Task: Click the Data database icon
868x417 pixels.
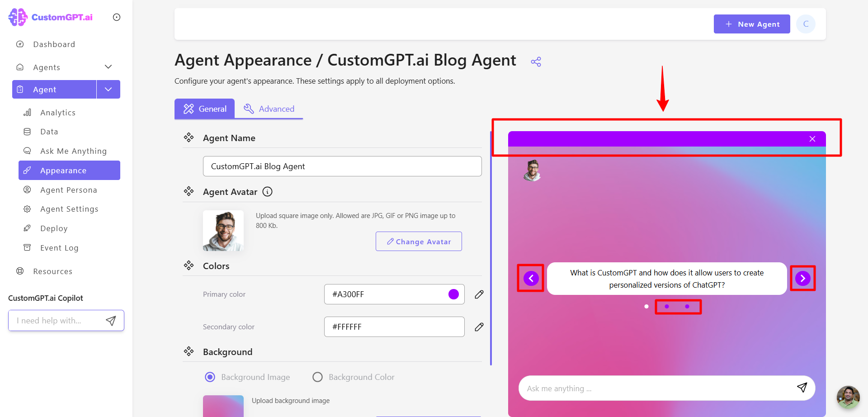Action: point(27,132)
